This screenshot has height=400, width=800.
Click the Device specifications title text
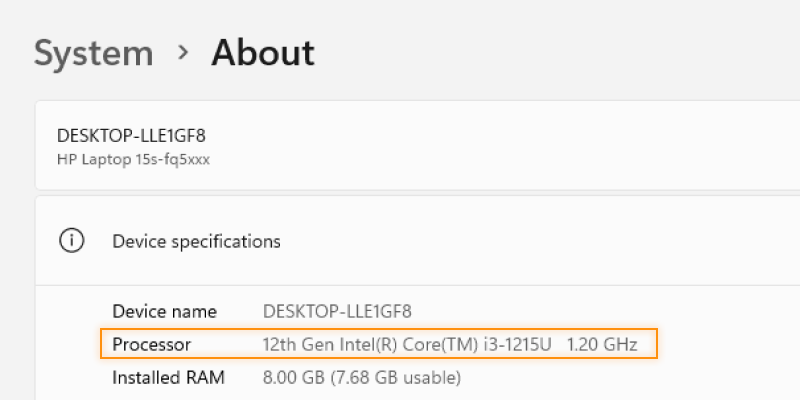point(196,241)
